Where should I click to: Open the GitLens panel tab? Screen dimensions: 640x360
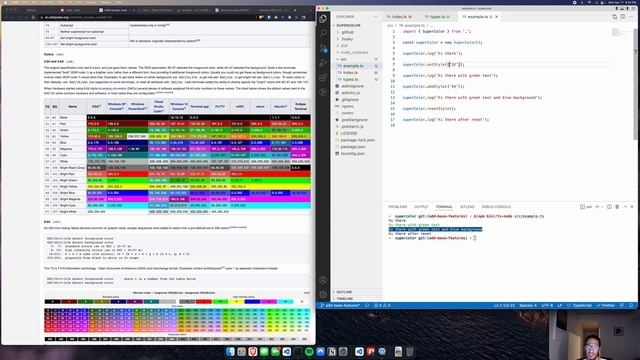[467, 207]
